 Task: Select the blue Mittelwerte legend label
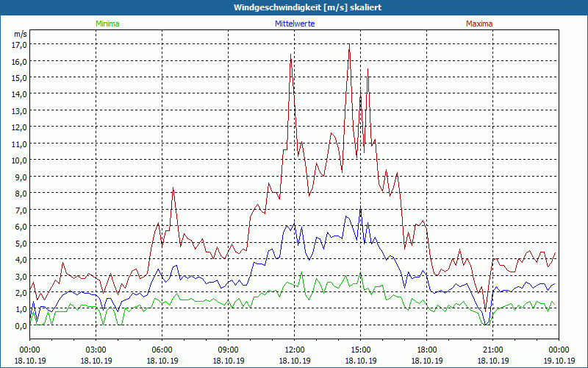pyautogui.click(x=294, y=24)
